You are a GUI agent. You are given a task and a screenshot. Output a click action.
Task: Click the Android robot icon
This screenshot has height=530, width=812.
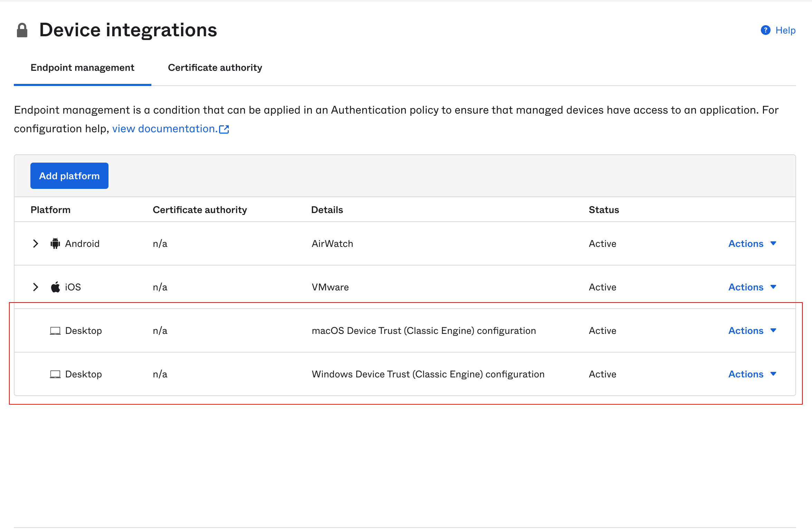tap(55, 243)
